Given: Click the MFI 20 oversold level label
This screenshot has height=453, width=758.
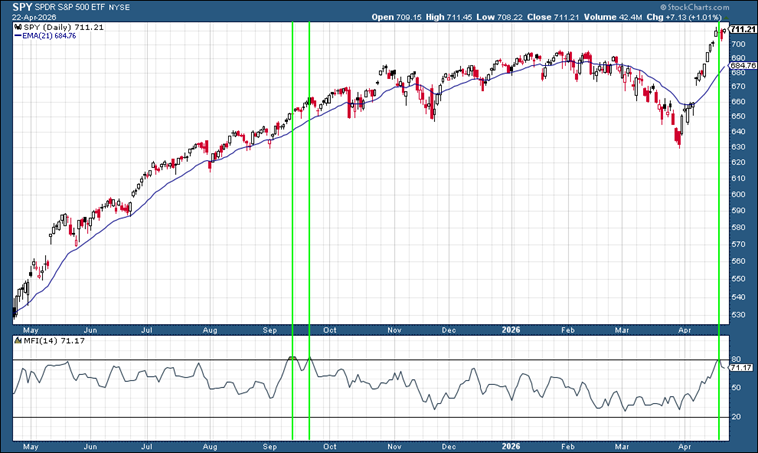Looking at the screenshot, I should coord(735,417).
